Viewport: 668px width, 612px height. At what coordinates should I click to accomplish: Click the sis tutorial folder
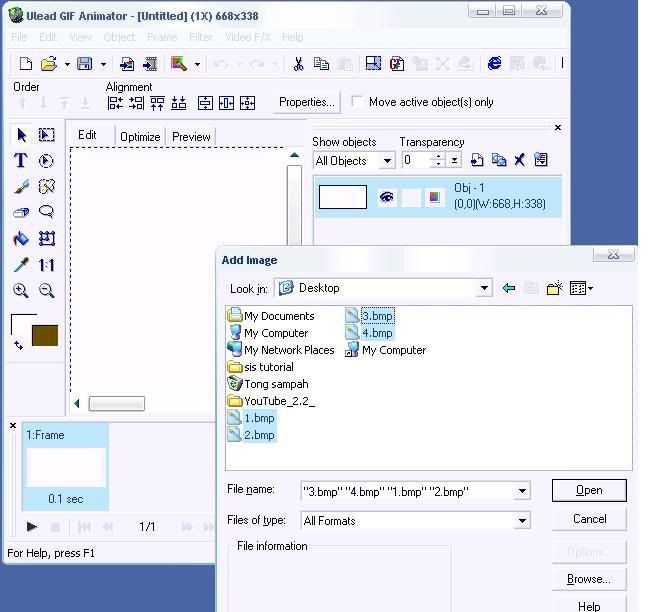coord(261,367)
